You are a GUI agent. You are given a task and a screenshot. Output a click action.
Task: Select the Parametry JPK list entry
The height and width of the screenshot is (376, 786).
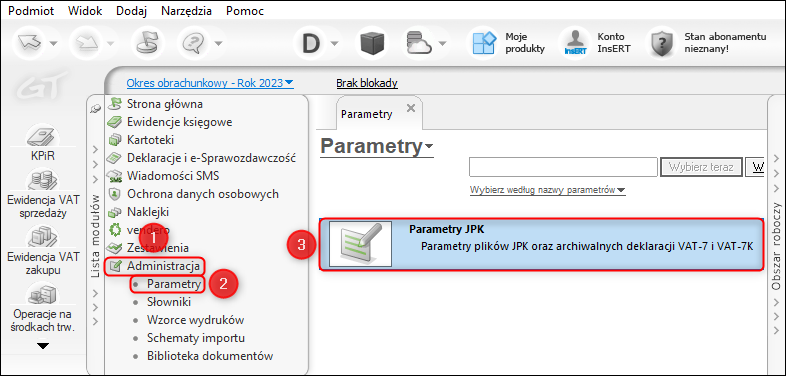point(541,244)
